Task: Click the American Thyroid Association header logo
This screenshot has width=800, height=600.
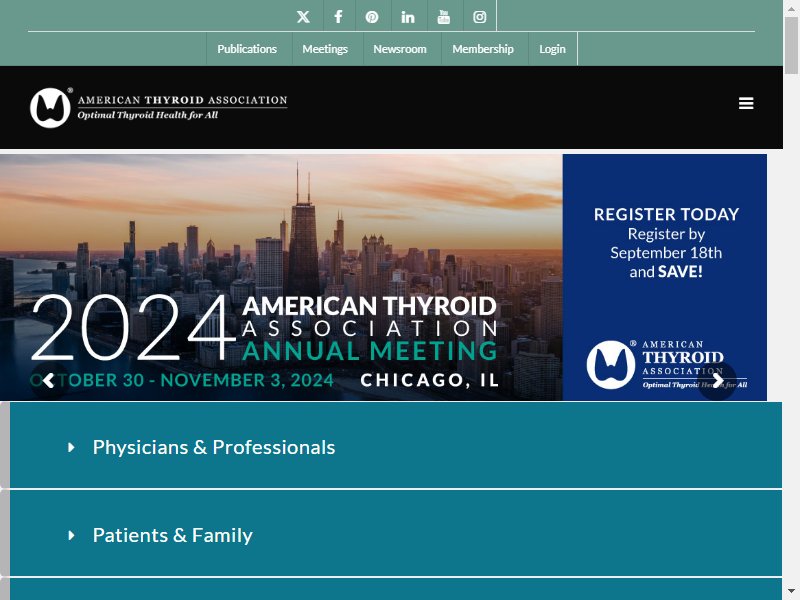Action: 159,107
